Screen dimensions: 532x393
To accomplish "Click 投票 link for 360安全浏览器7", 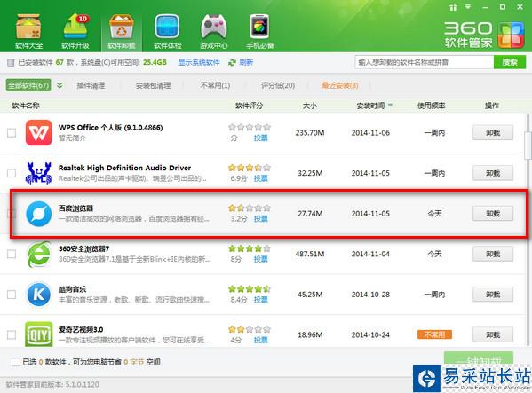I will 260,259.
